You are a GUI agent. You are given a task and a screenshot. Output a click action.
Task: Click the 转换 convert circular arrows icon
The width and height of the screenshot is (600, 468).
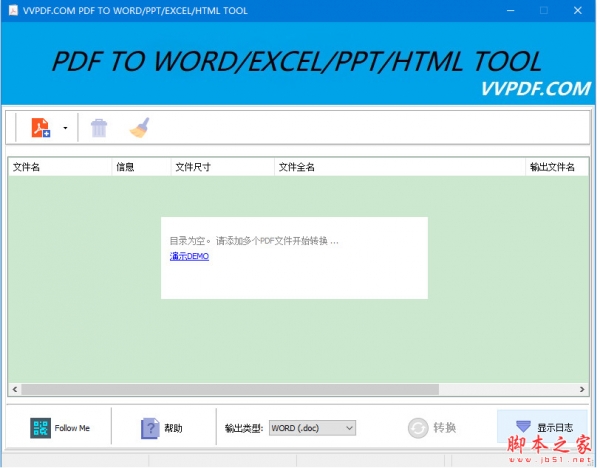[x=418, y=428]
